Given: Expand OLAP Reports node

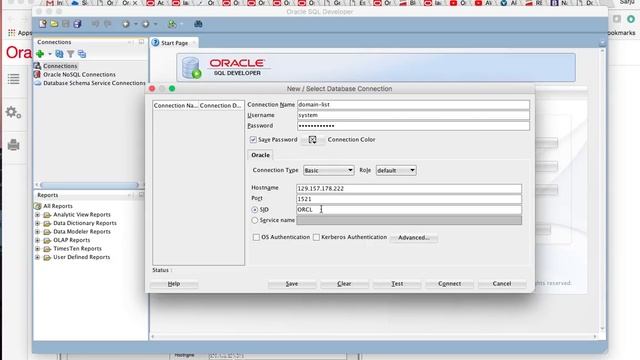Looking at the screenshot, I should click(38, 240).
